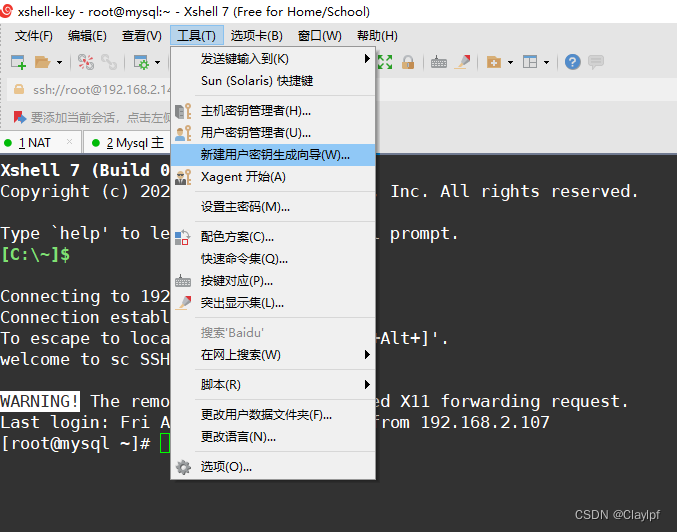Image resolution: width=677 pixels, height=532 pixels.
Task: Expand 在网上搜索(W) submenu
Action: coord(273,355)
